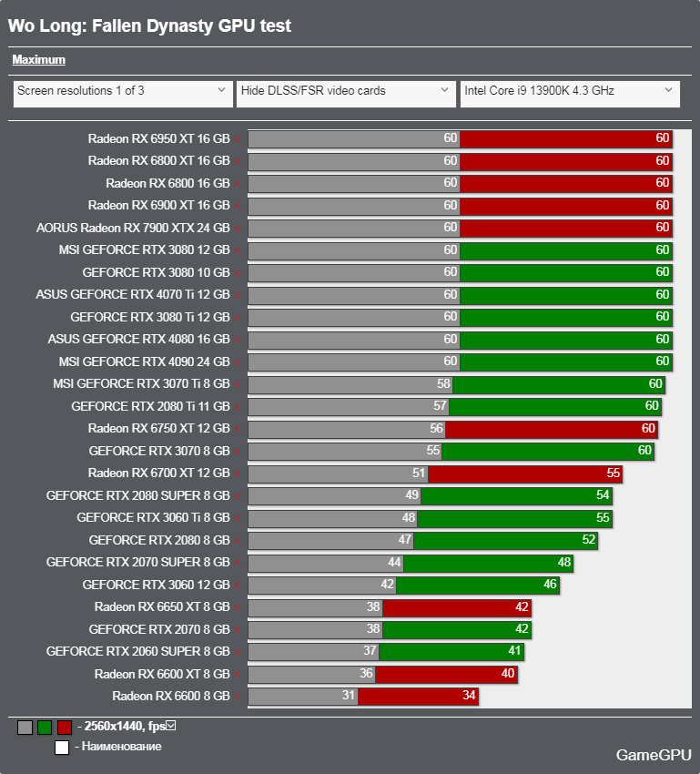700x774 pixels.
Task: Click green bar for GEFORCE RTX 2070 SUPER
Action: tap(489, 563)
